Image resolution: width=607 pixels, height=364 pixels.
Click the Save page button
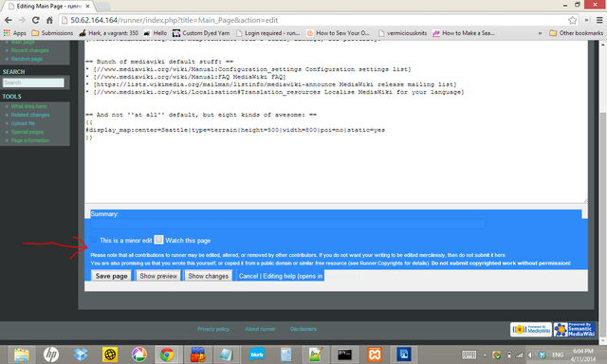click(112, 276)
